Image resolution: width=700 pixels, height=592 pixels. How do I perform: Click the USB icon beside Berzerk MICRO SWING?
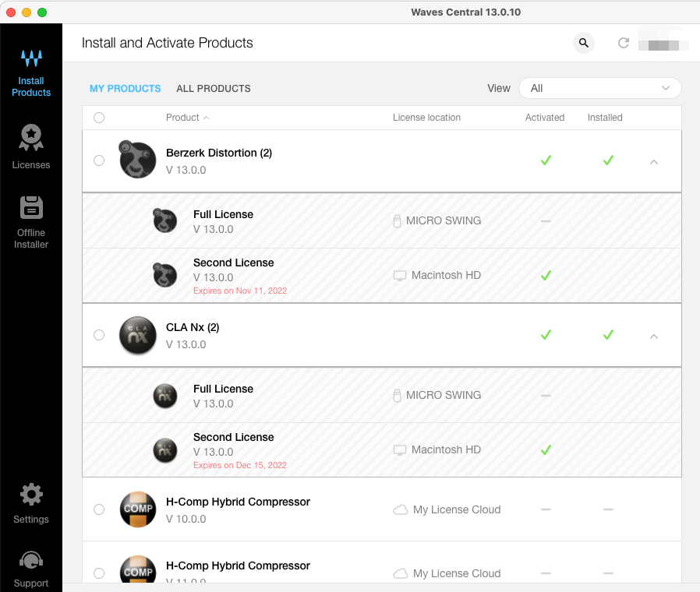397,220
